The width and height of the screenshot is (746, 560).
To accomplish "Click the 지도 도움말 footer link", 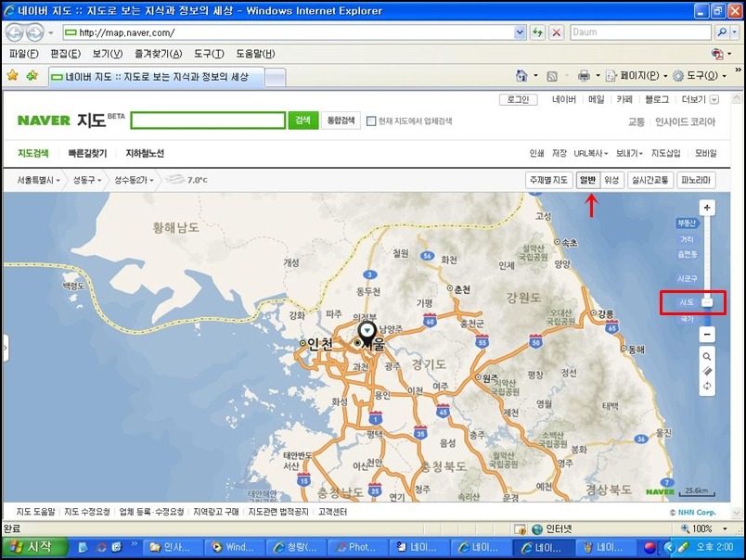I will coord(35,512).
